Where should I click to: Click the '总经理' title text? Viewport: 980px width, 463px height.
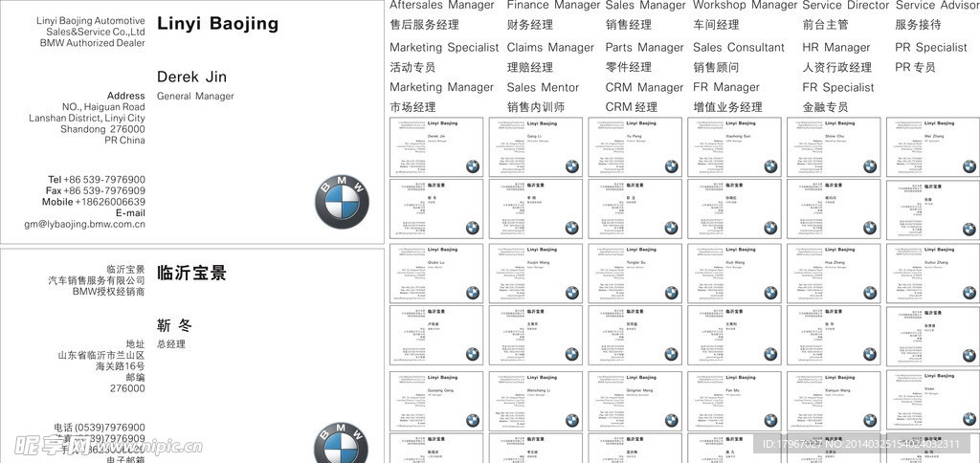coord(170,344)
